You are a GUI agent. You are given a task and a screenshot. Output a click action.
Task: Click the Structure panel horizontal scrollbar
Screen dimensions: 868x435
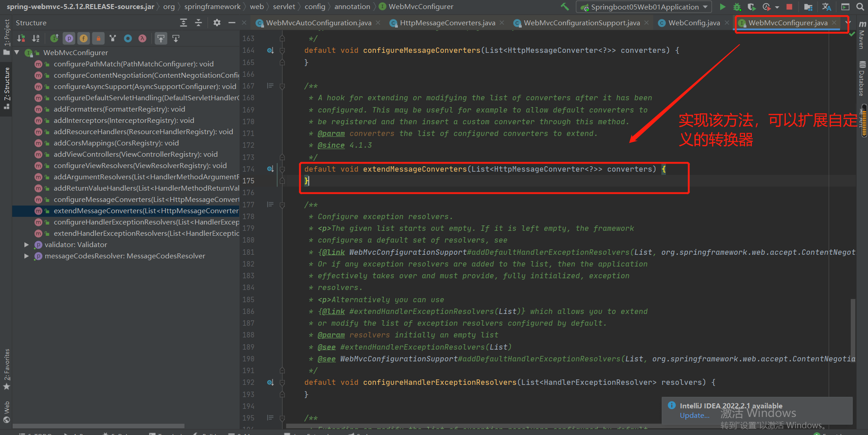coord(99,426)
